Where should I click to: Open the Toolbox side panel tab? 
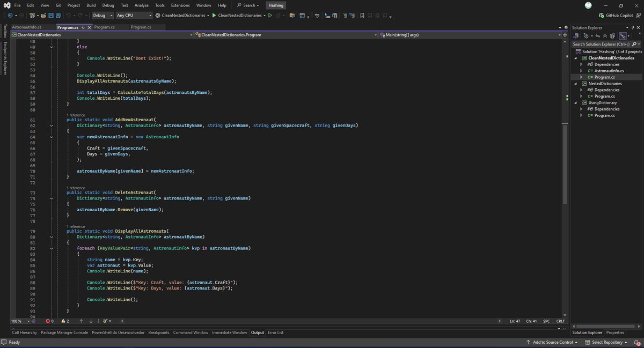pos(5,32)
